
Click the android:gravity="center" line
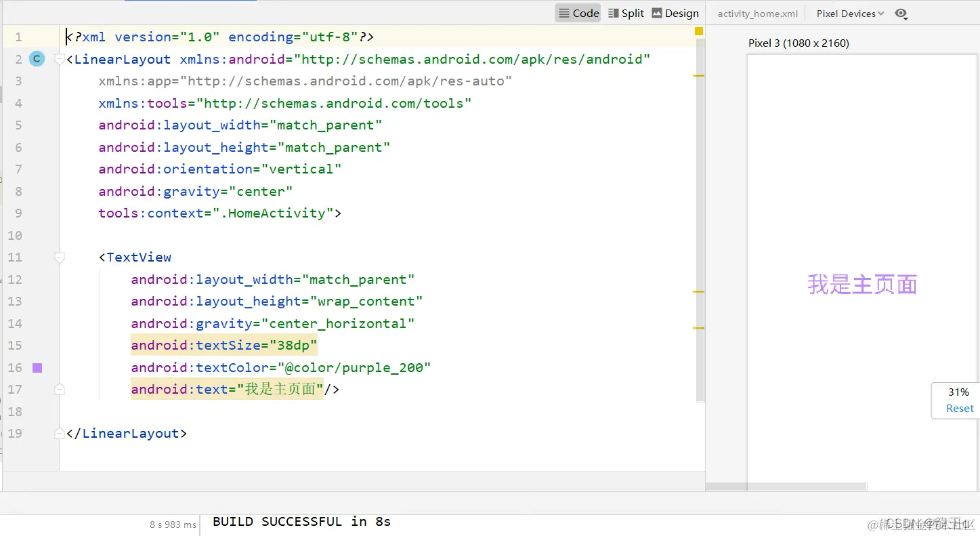(x=196, y=191)
